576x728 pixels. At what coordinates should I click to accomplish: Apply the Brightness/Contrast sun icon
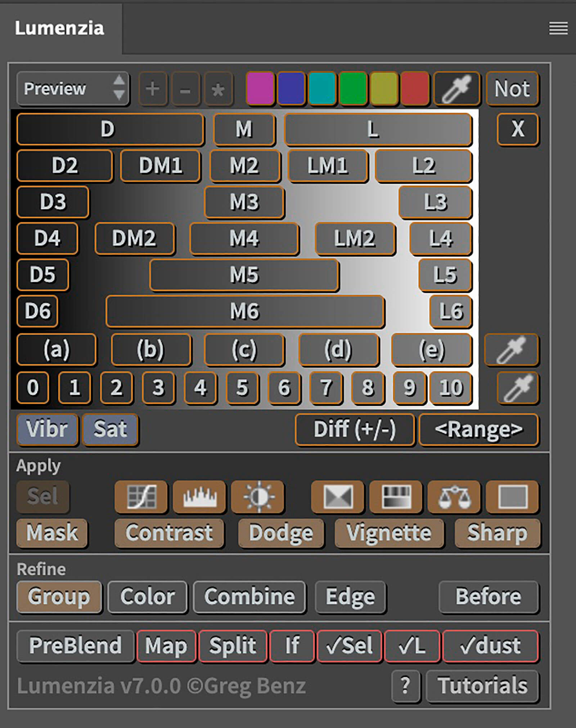258,497
